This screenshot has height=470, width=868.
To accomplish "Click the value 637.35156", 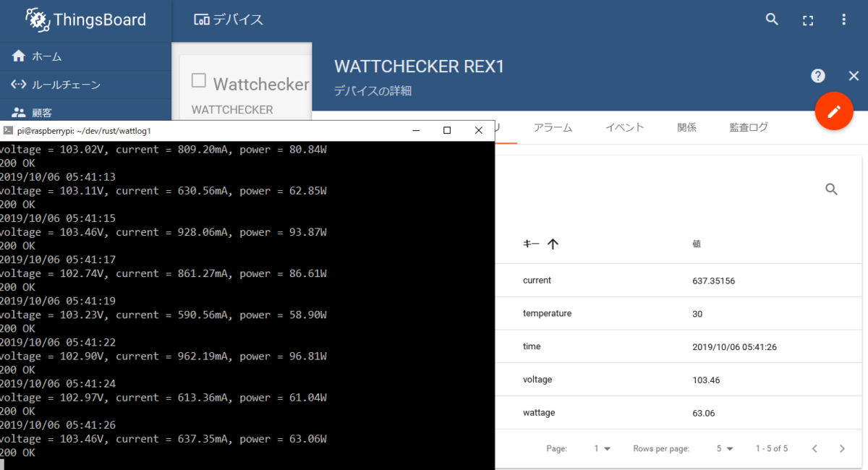I will pyautogui.click(x=714, y=281).
